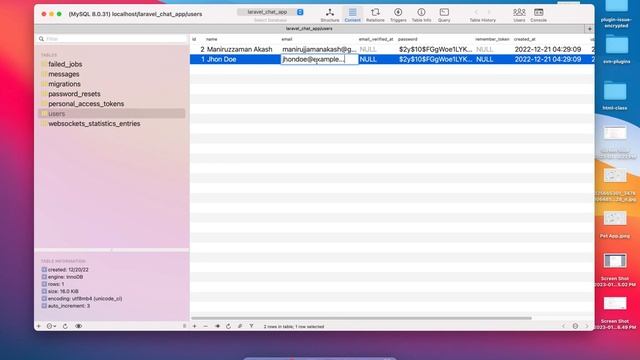Toggle the content filter funnel

[251, 326]
